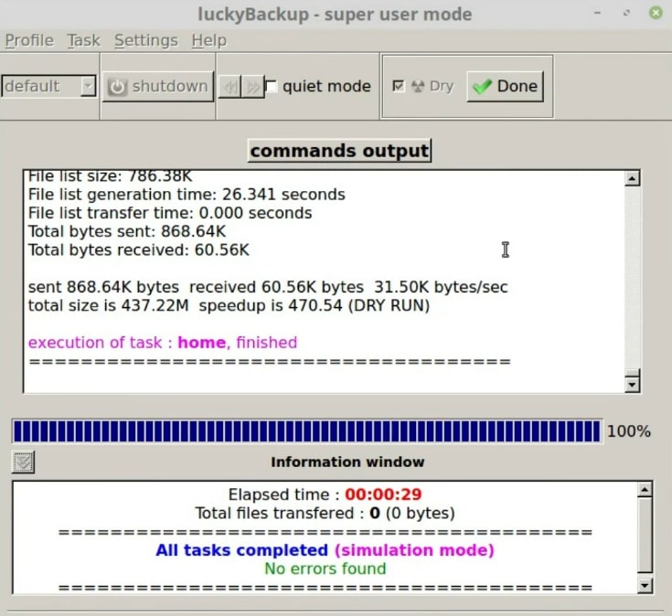
Task: Click the green checkmark on Done
Action: click(x=482, y=87)
